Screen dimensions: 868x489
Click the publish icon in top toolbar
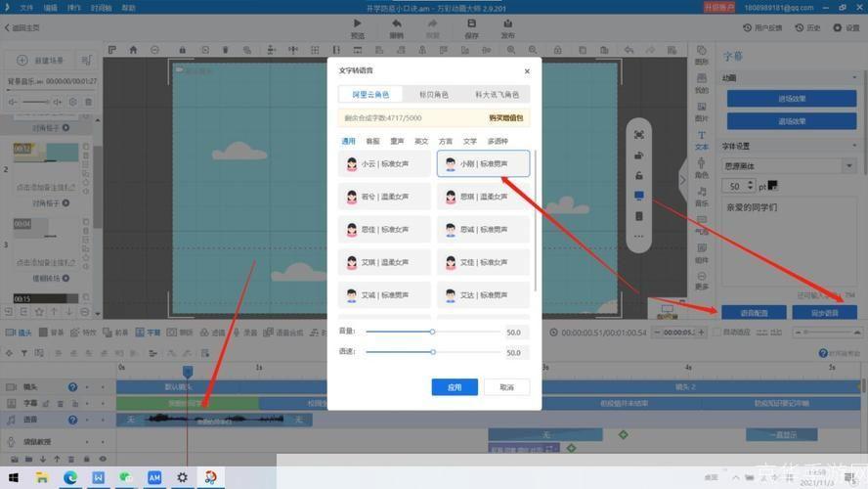point(507,23)
